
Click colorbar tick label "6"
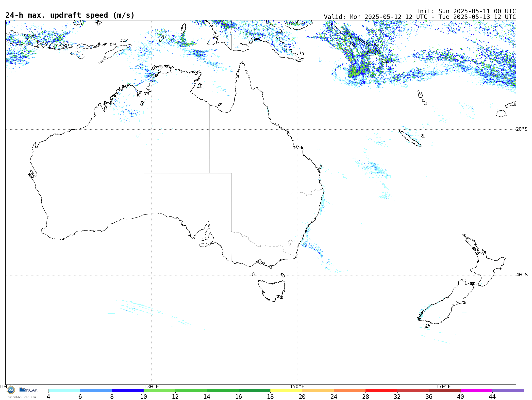(x=80, y=397)
